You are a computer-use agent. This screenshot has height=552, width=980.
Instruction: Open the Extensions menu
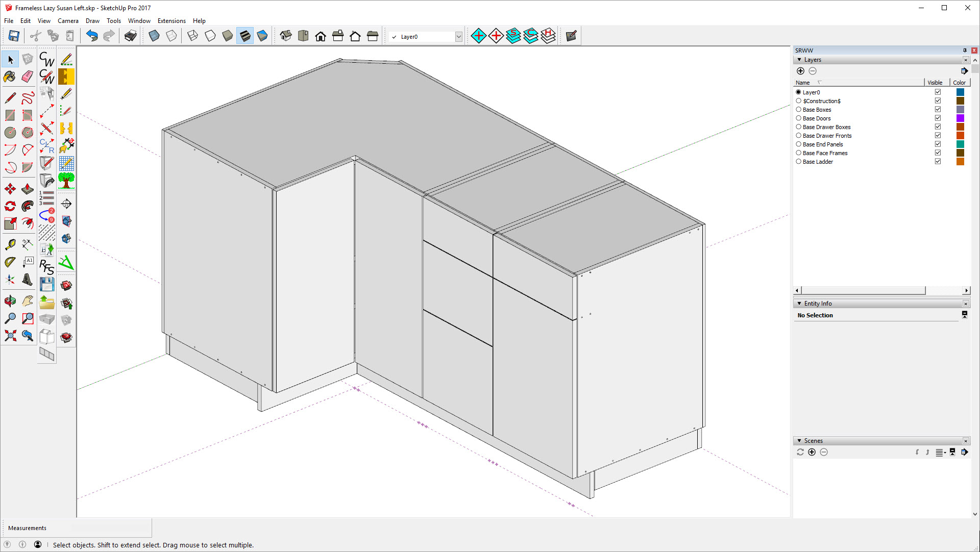(x=171, y=20)
